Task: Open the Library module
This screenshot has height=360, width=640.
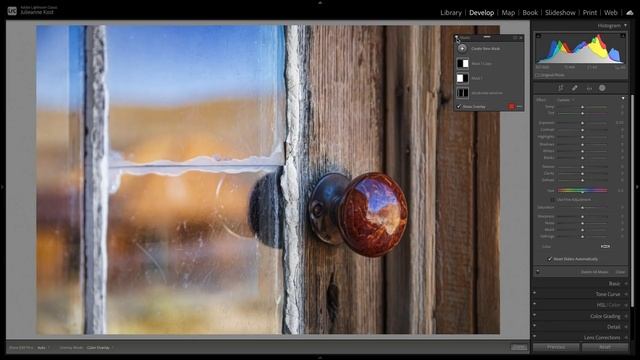Action: point(451,13)
